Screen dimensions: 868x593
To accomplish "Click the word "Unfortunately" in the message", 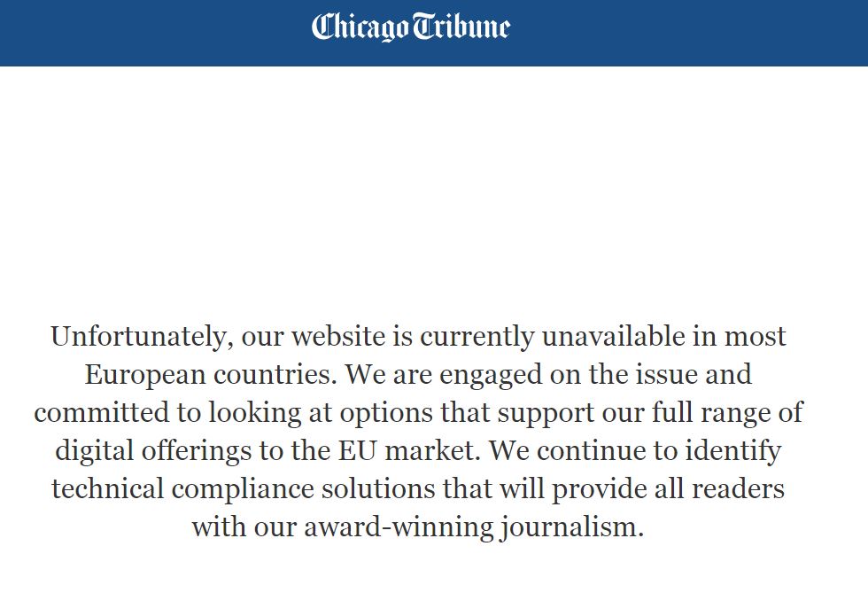I will [138, 337].
